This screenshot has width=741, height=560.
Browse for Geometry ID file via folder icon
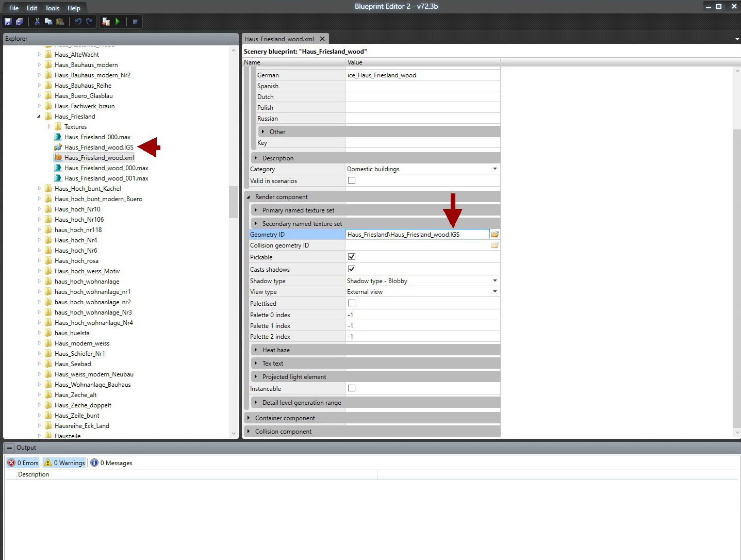click(495, 235)
